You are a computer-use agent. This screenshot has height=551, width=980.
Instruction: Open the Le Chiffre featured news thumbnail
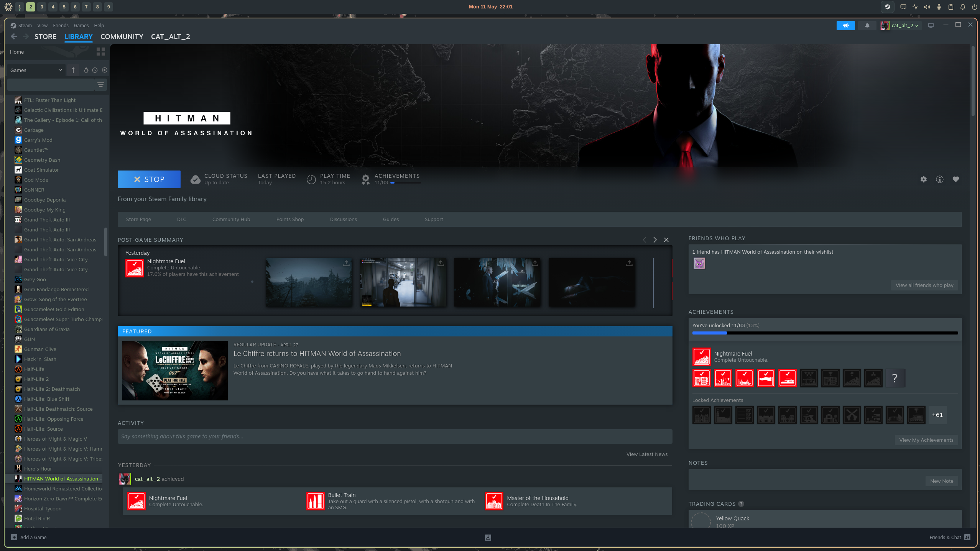click(x=175, y=371)
